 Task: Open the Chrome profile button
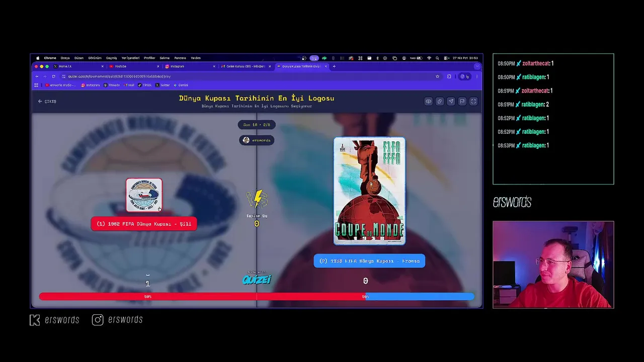click(464, 76)
